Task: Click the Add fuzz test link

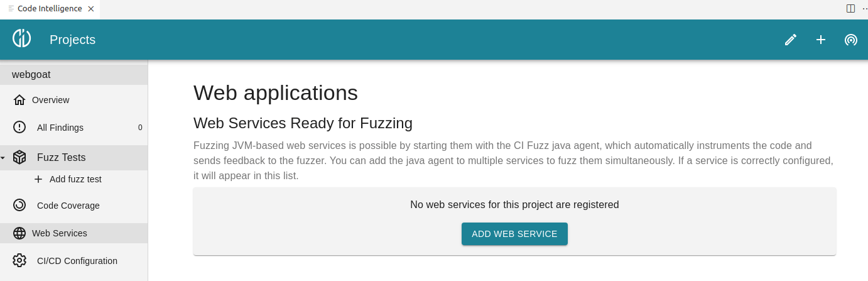Action: 75,179
